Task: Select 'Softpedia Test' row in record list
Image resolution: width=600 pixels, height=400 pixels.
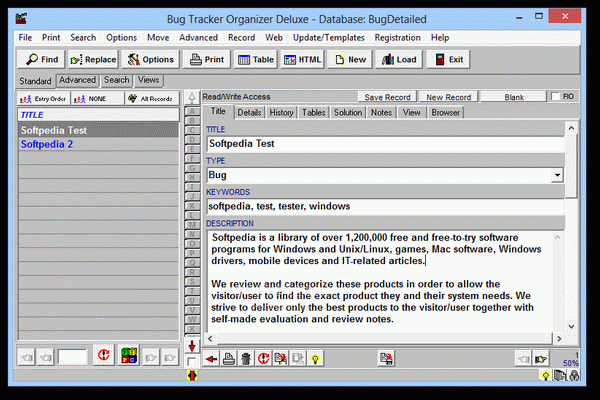Action: click(98, 130)
